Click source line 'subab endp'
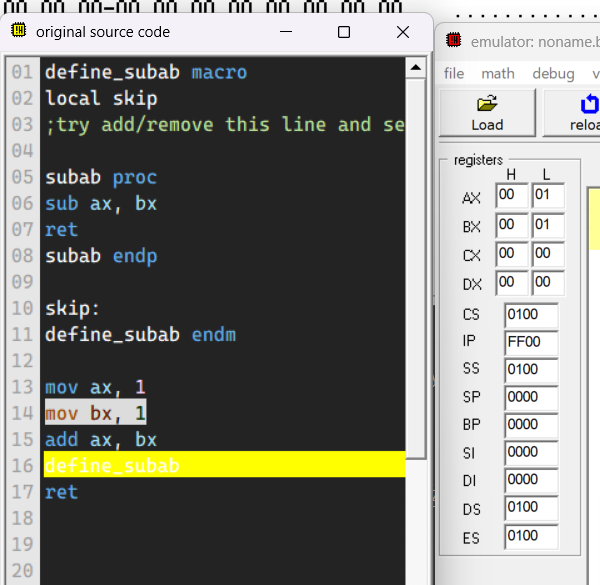Screen dimensions: 600x585 click(101, 256)
